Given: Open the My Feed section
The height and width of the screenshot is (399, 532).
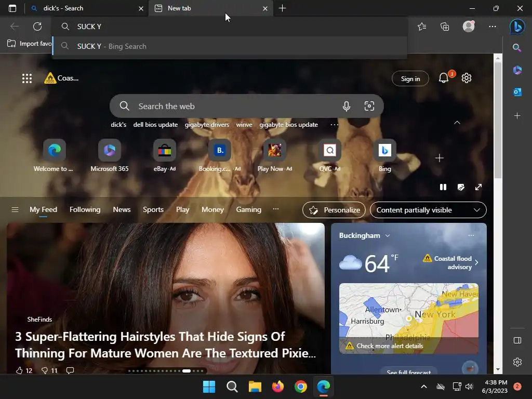Looking at the screenshot, I should [43, 210].
